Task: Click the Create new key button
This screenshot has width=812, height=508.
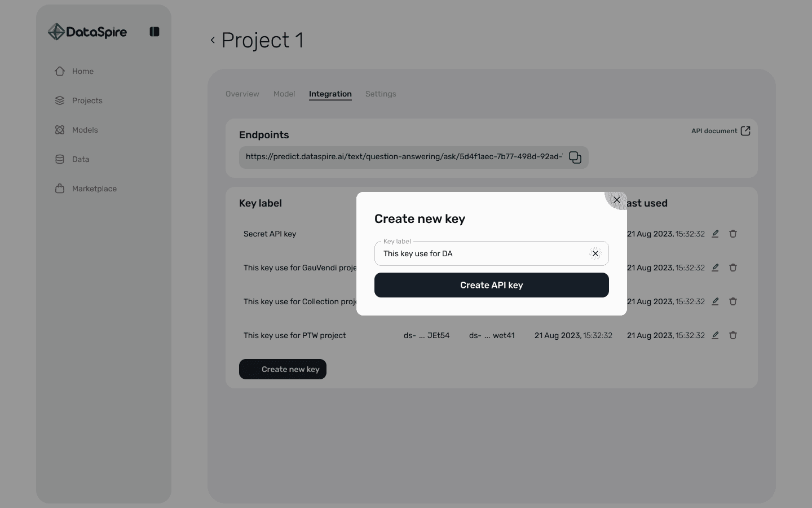Action: pyautogui.click(x=283, y=369)
